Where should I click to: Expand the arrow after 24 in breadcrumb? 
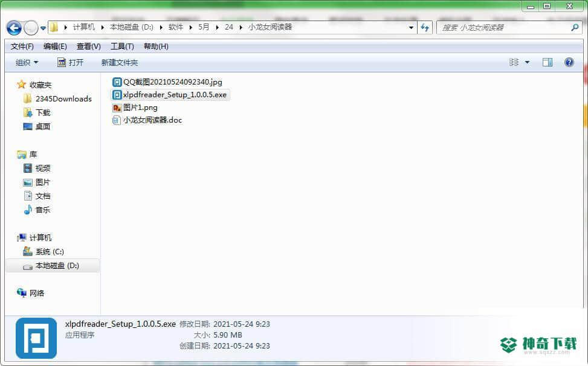tap(241, 27)
